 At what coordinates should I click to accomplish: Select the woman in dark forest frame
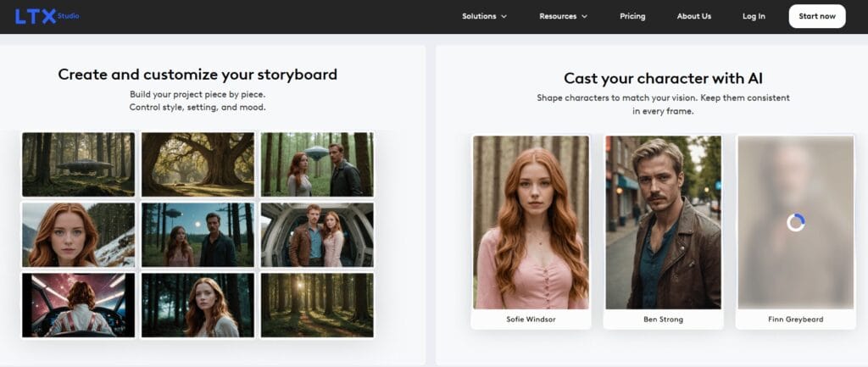point(198,305)
